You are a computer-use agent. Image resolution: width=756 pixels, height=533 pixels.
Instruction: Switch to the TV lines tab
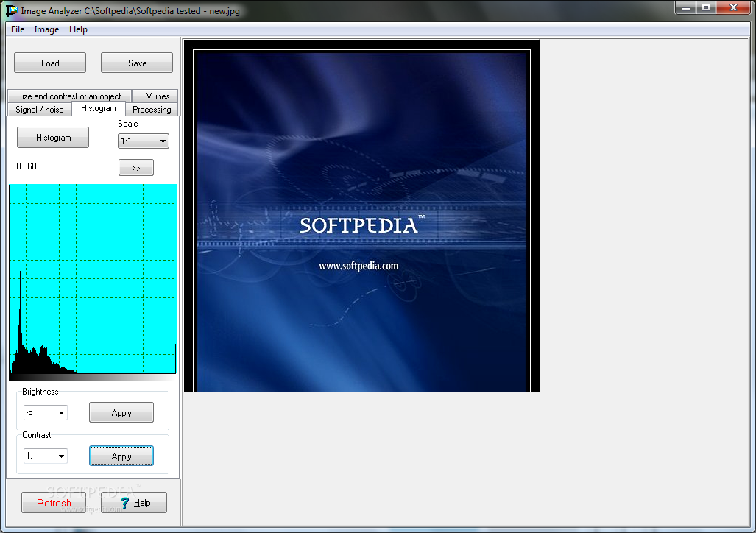tap(155, 96)
